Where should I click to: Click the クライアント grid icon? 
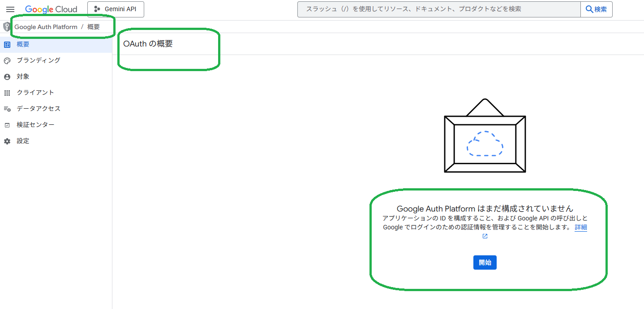[x=7, y=93]
